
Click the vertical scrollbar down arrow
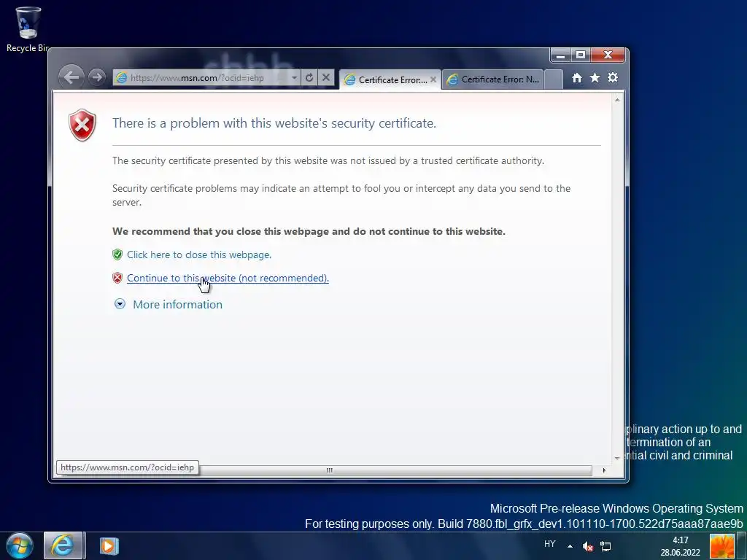(x=617, y=458)
